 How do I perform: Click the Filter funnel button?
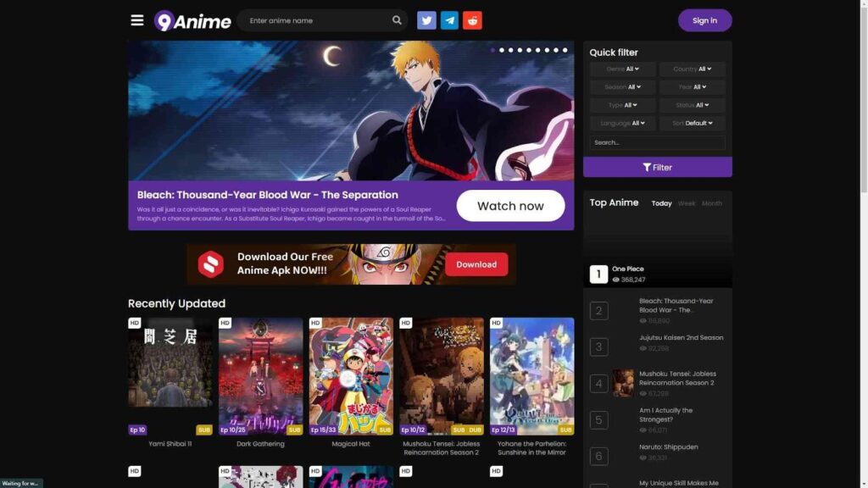[657, 167]
